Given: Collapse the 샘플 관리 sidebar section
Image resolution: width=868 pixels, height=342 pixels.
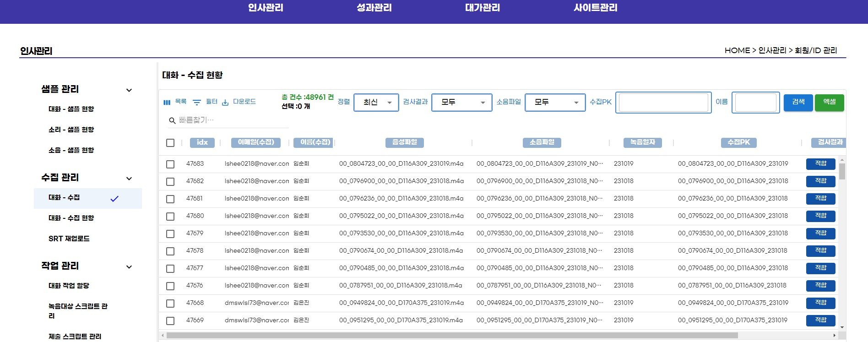Looking at the screenshot, I should tap(129, 90).
